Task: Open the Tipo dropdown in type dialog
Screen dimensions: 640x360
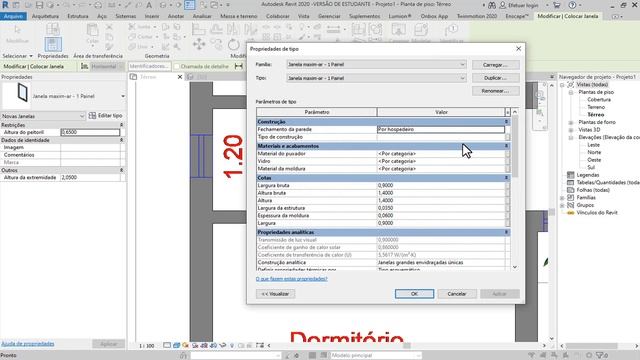Action: pyautogui.click(x=462, y=78)
